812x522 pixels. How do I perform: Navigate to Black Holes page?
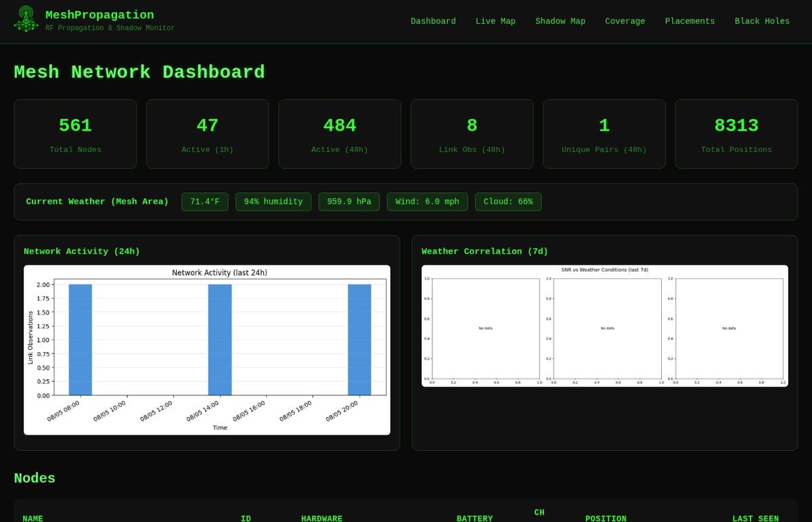762,21
